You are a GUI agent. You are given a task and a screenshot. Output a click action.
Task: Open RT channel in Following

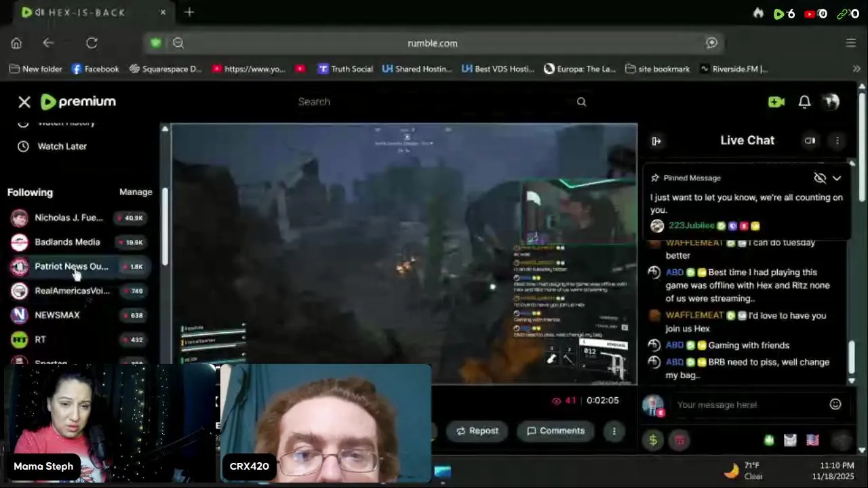click(x=79, y=340)
